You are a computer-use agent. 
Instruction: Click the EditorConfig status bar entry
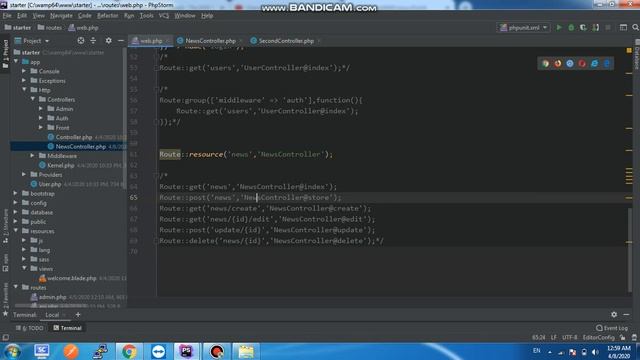tap(598, 338)
